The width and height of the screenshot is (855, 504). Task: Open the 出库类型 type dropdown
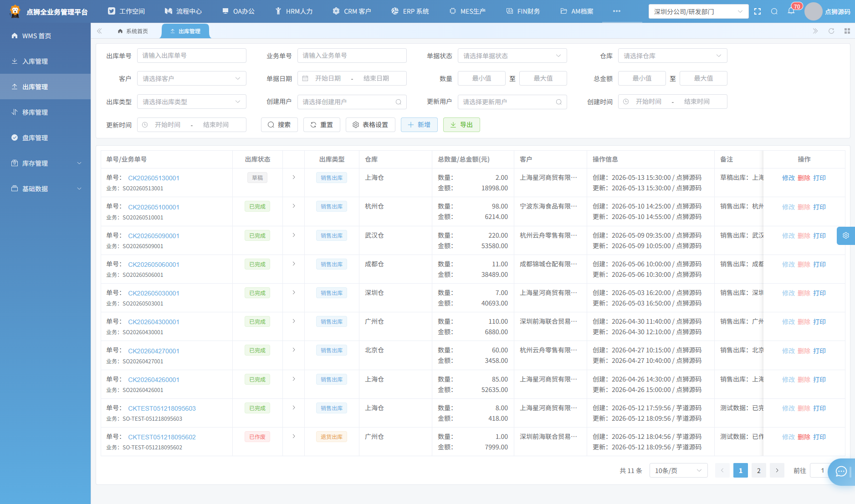pos(192,102)
